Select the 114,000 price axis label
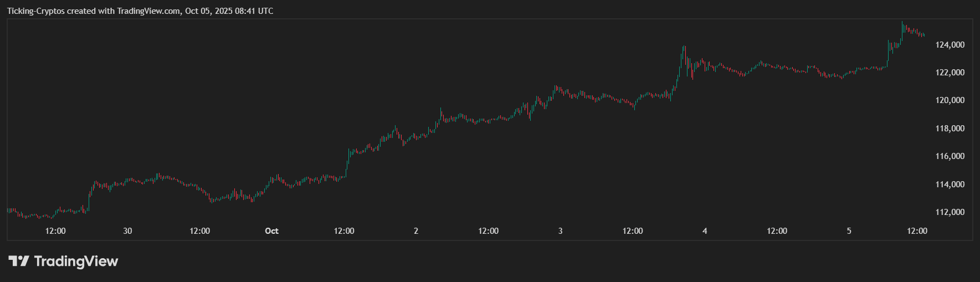The image size is (980, 282). (950, 184)
